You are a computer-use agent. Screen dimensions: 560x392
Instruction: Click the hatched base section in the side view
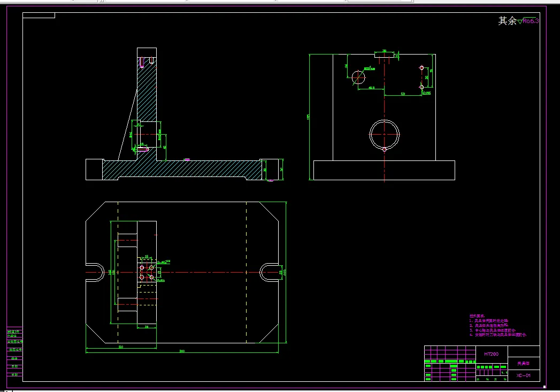coord(182,170)
